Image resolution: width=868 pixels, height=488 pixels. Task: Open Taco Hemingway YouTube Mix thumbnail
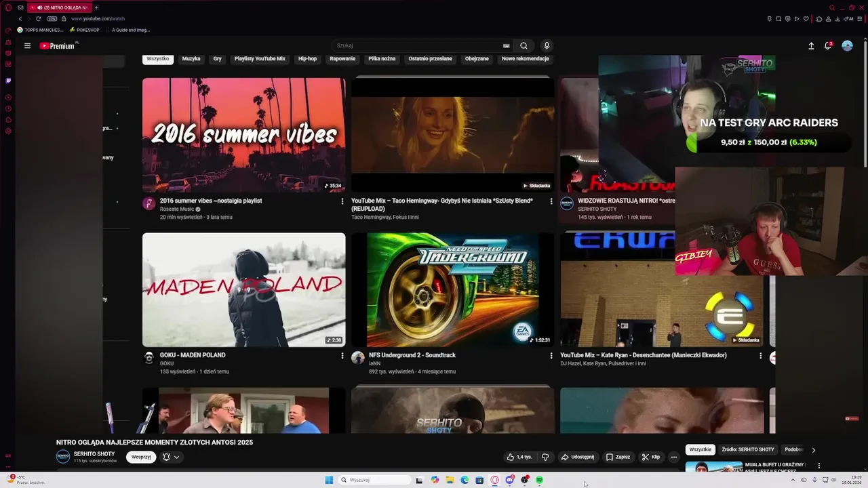coord(452,135)
